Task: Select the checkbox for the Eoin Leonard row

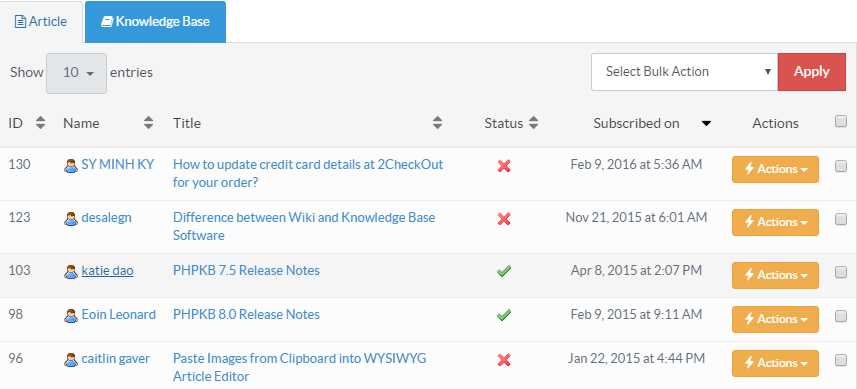Action: tap(841, 316)
